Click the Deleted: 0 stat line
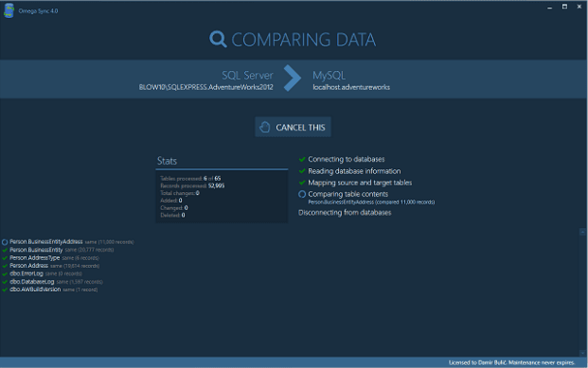 (172, 215)
